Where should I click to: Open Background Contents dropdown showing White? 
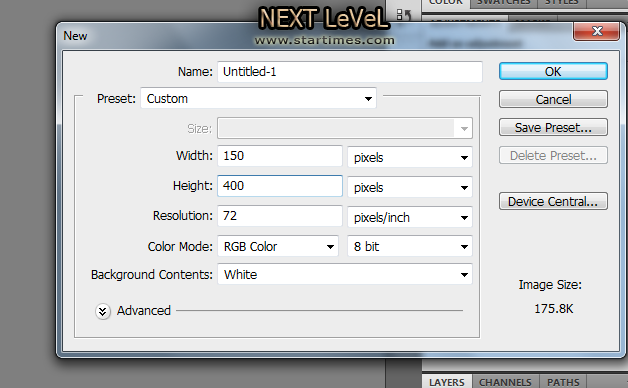point(345,274)
